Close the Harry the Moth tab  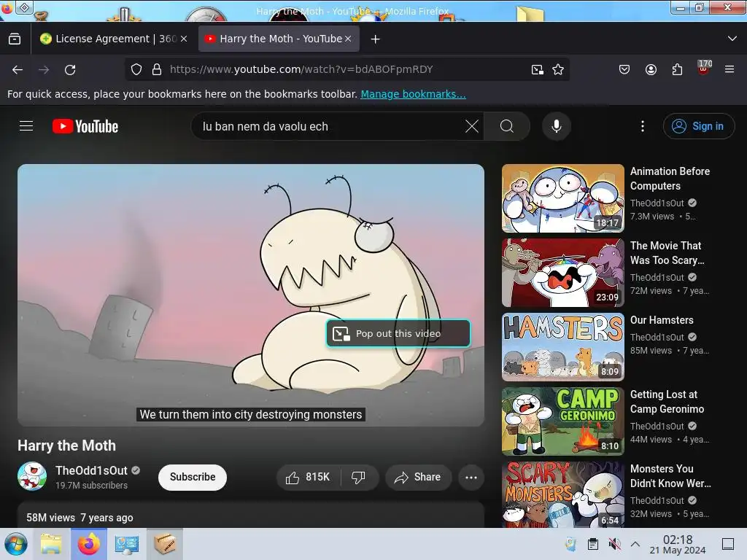click(x=348, y=39)
